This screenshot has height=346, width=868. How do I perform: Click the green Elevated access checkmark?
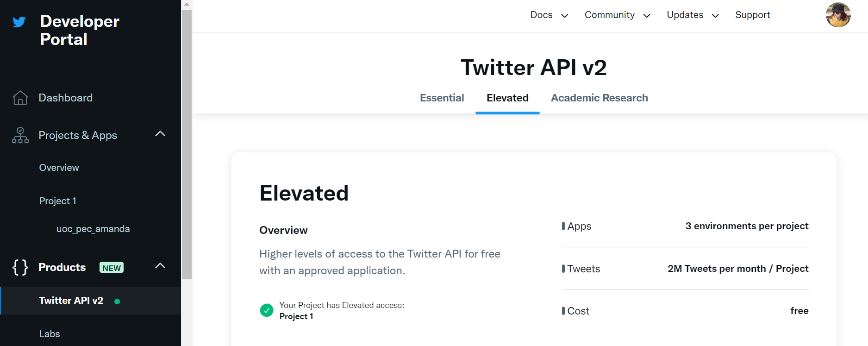click(x=267, y=310)
